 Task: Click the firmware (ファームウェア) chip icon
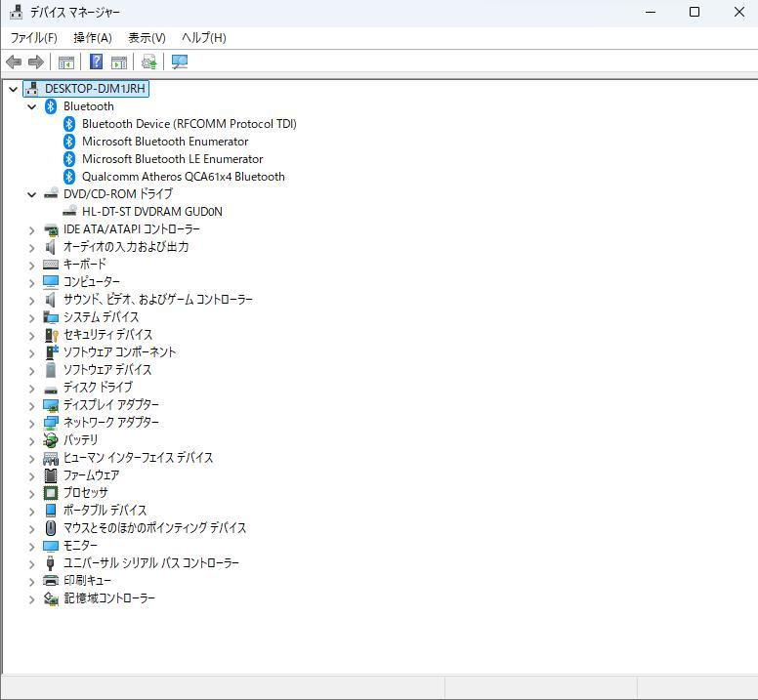point(51,475)
